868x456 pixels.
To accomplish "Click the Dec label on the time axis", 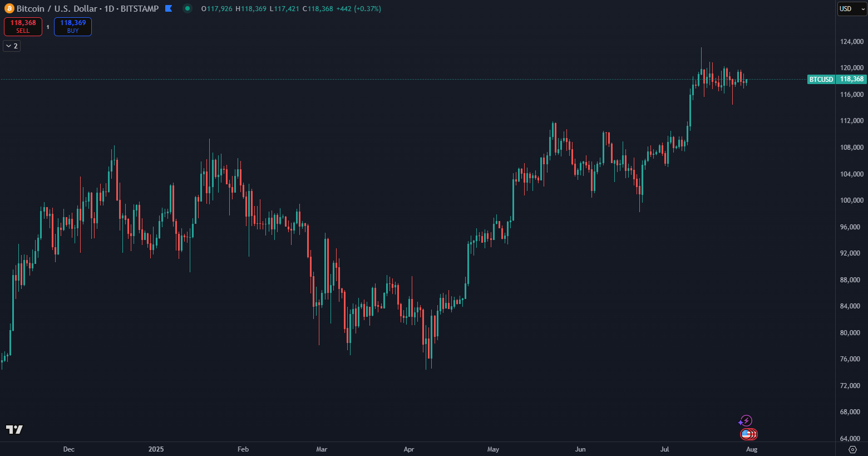I will click(69, 449).
